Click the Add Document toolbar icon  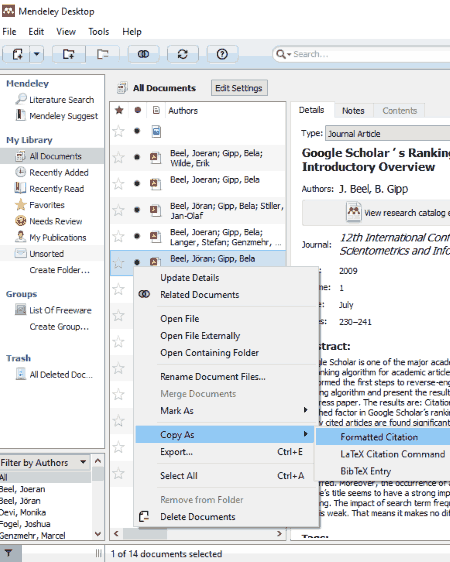pos(17,54)
